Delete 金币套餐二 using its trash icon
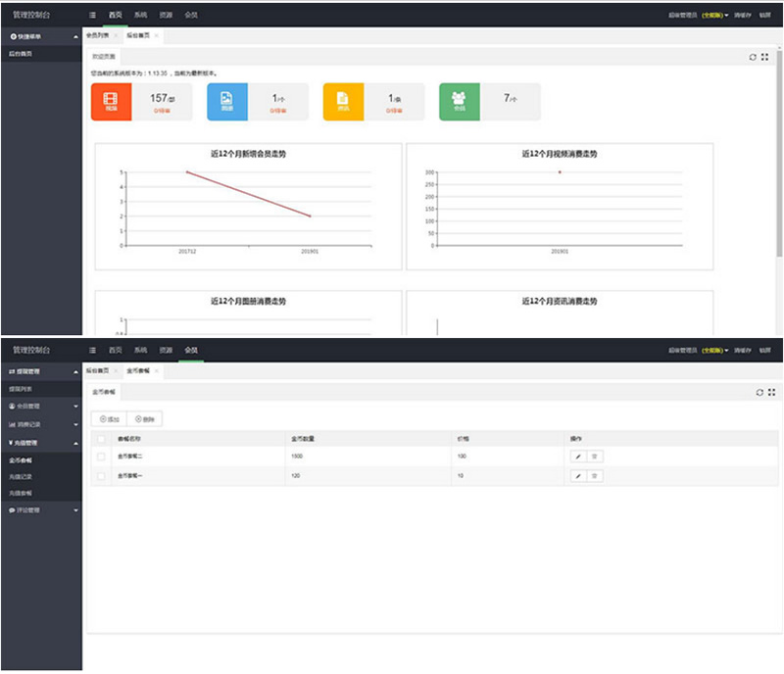 click(595, 457)
